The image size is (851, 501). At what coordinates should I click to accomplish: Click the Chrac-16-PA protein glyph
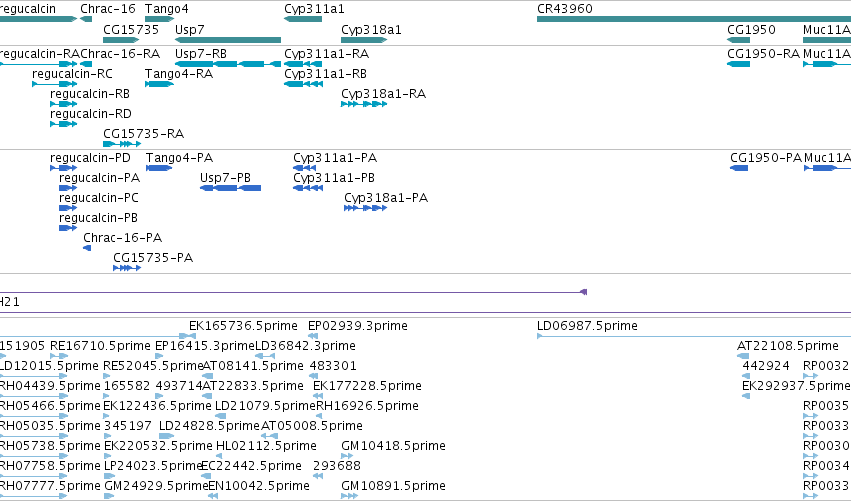(x=87, y=248)
